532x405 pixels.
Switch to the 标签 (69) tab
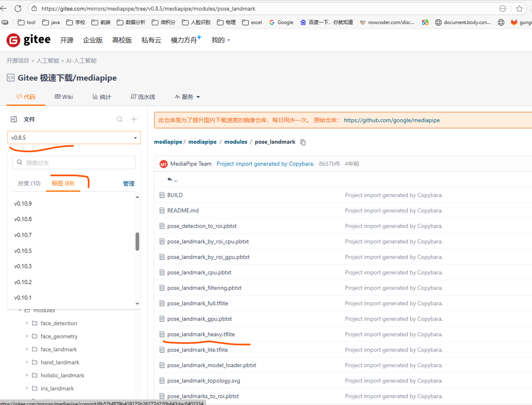(x=63, y=183)
